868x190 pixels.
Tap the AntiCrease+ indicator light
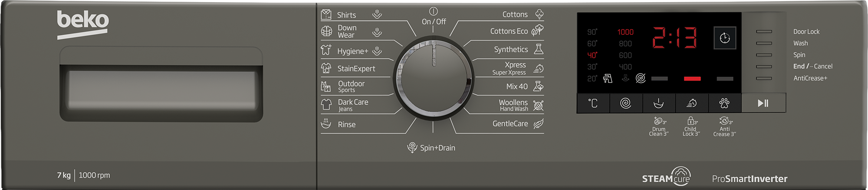coord(764,78)
